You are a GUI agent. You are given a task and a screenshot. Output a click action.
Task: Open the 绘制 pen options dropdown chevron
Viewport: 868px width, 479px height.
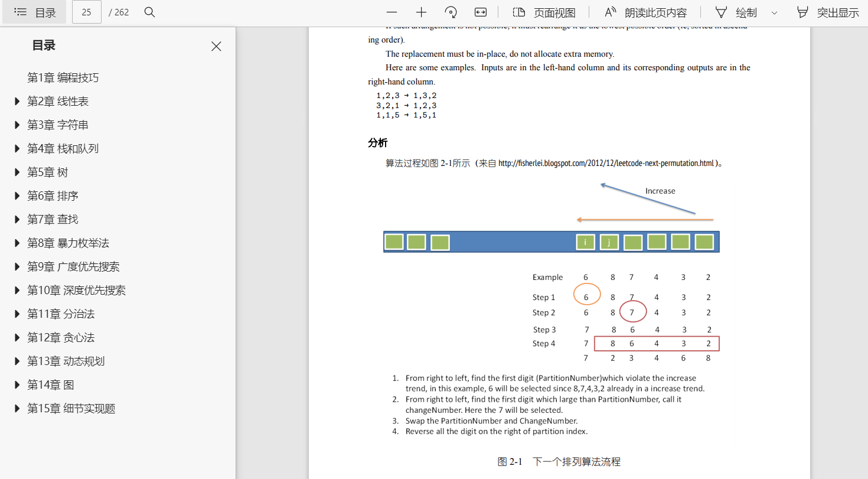[774, 12]
